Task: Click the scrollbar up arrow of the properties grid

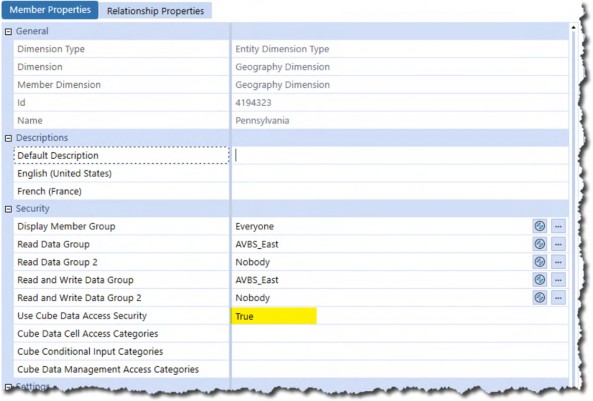Action: [573, 28]
